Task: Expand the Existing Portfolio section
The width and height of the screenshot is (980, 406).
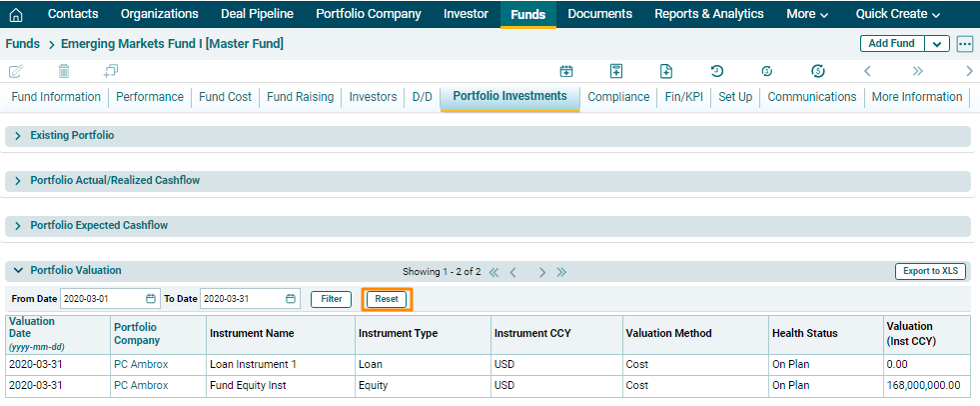Action: [18, 135]
